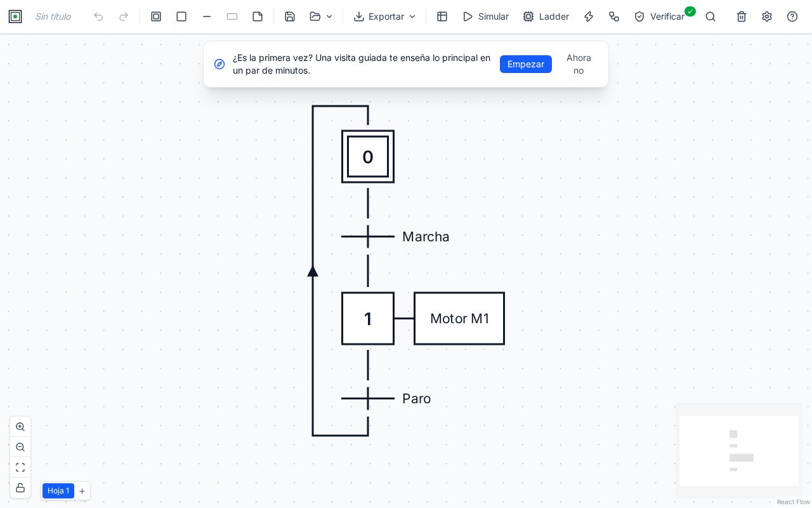Fit view to the diagram

point(20,467)
